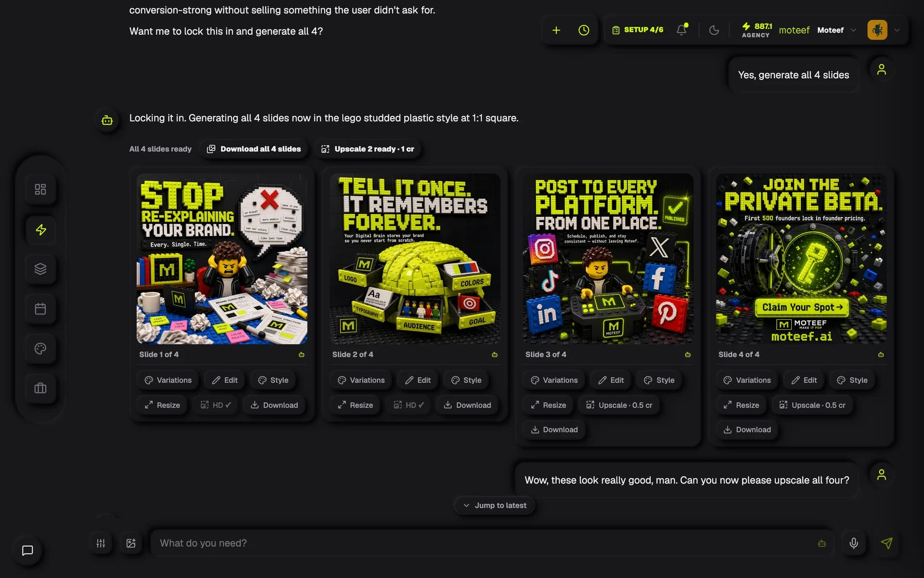
Task: Click the send paper plane icon
Action: point(886,543)
